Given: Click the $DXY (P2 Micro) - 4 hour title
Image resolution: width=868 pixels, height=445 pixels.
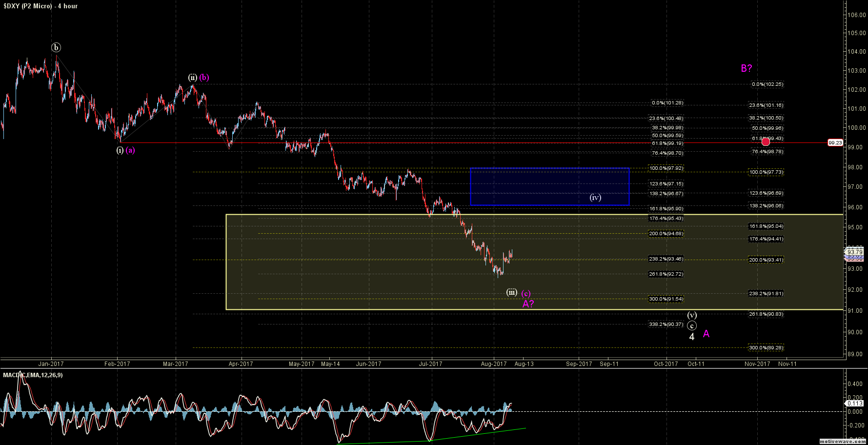Looking at the screenshot, I should [x=40, y=6].
